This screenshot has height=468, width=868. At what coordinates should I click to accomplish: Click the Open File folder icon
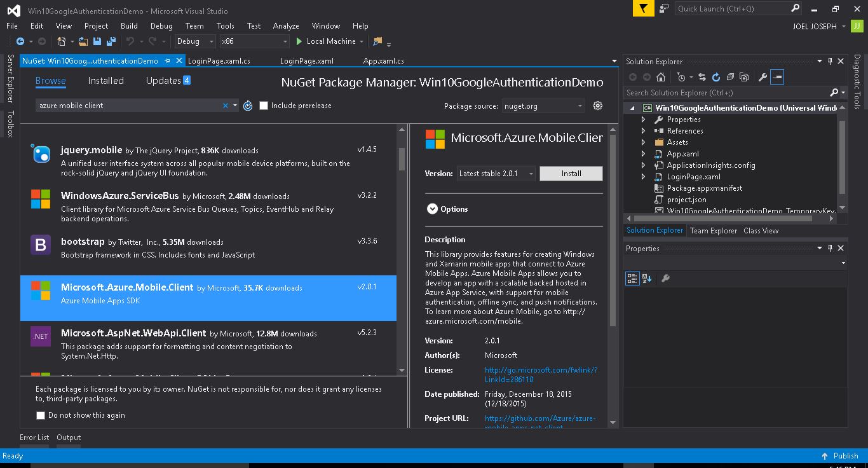[x=83, y=41]
